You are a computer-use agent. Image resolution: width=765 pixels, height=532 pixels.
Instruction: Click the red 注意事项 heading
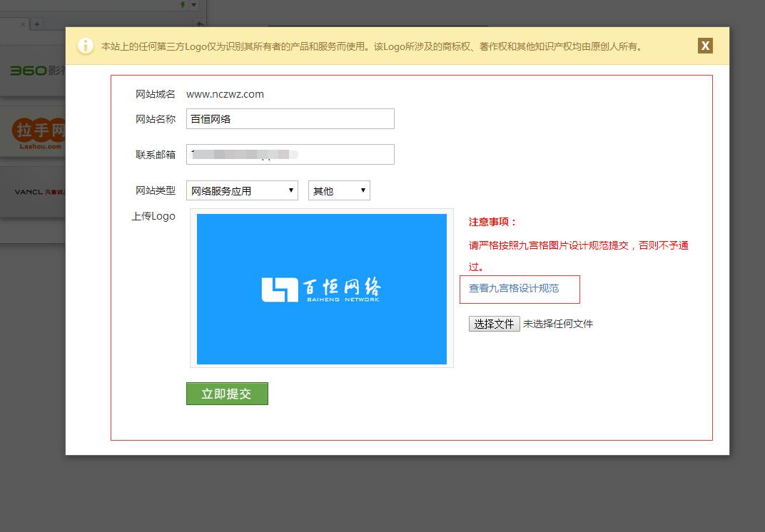coord(492,222)
